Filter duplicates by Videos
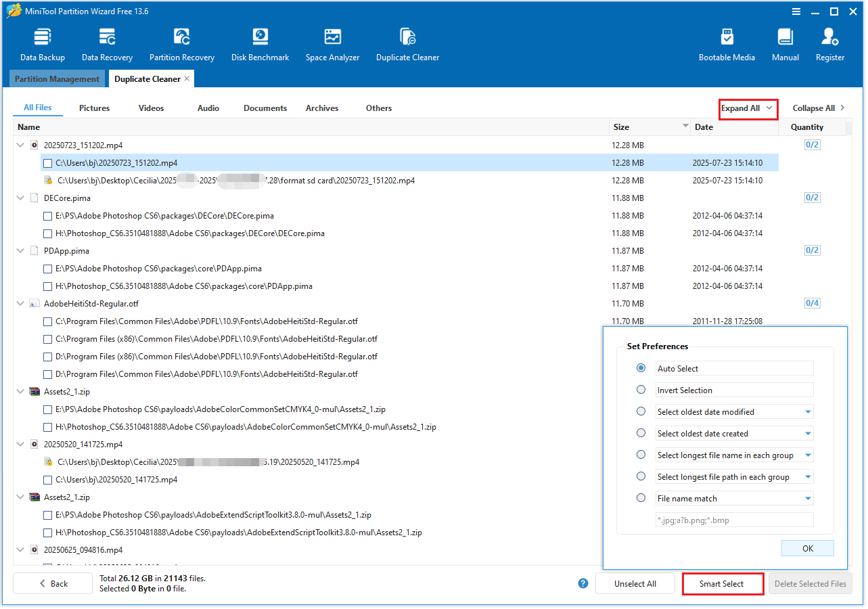 (x=152, y=108)
